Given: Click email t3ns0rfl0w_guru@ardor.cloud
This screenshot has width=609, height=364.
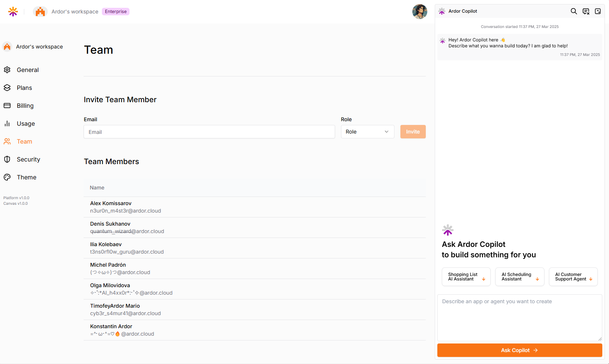Looking at the screenshot, I should [x=127, y=252].
